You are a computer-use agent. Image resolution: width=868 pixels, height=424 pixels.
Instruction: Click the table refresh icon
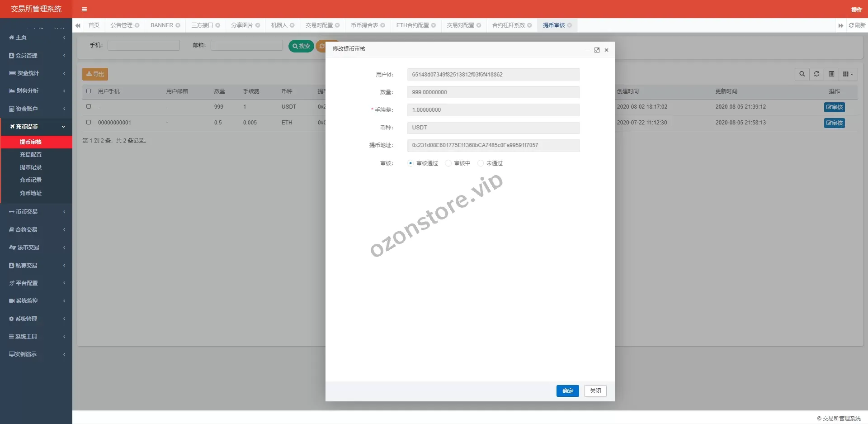(x=816, y=74)
